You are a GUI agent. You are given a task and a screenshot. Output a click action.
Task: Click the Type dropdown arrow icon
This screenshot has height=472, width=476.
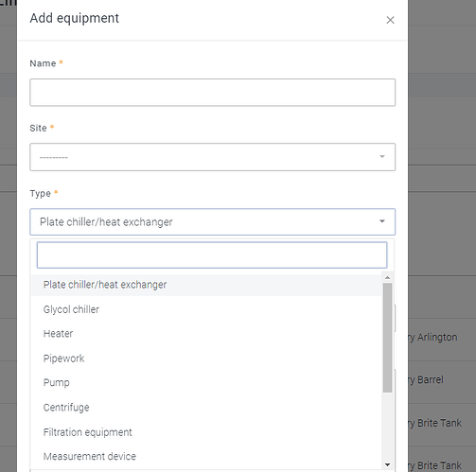[382, 221]
